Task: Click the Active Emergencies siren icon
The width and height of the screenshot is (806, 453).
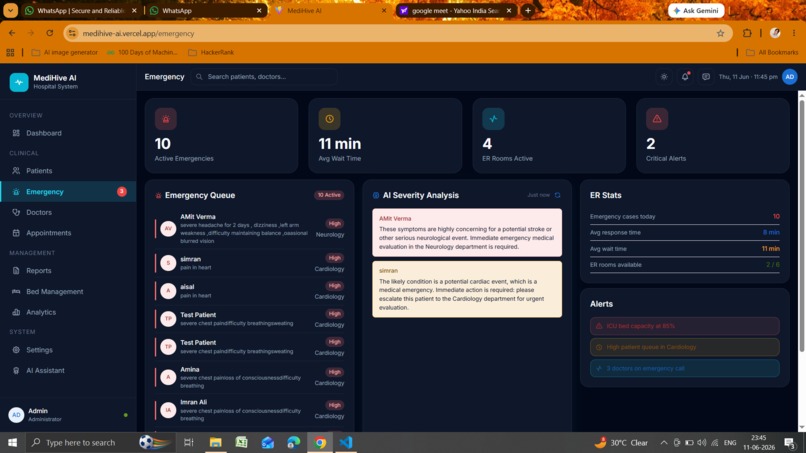Action: point(166,119)
